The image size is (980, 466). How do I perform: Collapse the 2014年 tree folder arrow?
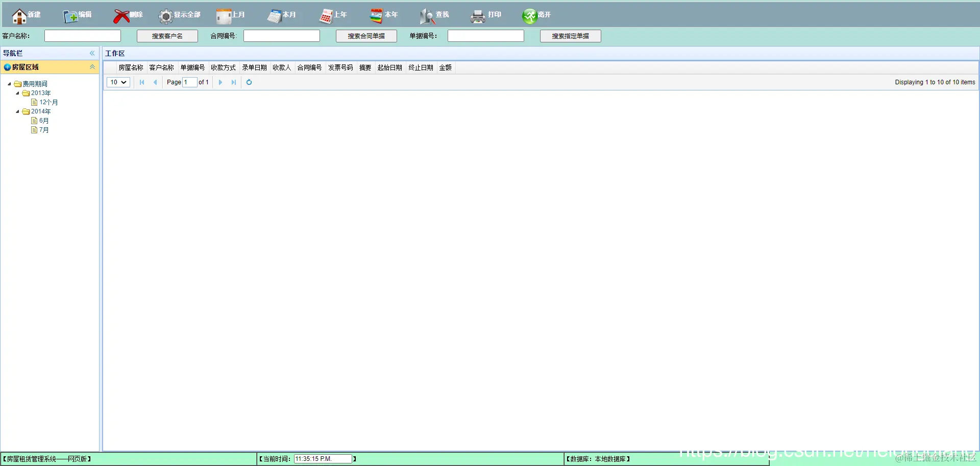(x=17, y=111)
